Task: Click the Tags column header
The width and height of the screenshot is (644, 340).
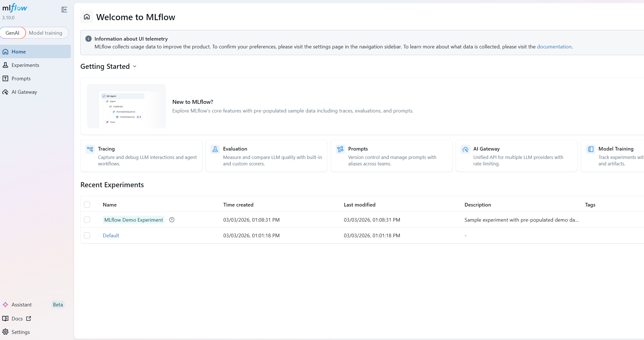Action: pyautogui.click(x=590, y=205)
